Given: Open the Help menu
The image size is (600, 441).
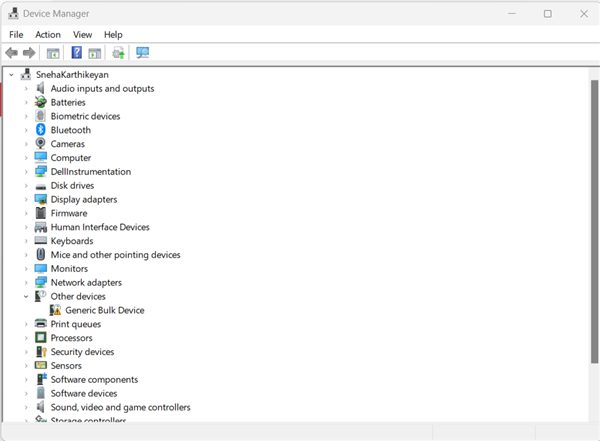Looking at the screenshot, I should [113, 34].
